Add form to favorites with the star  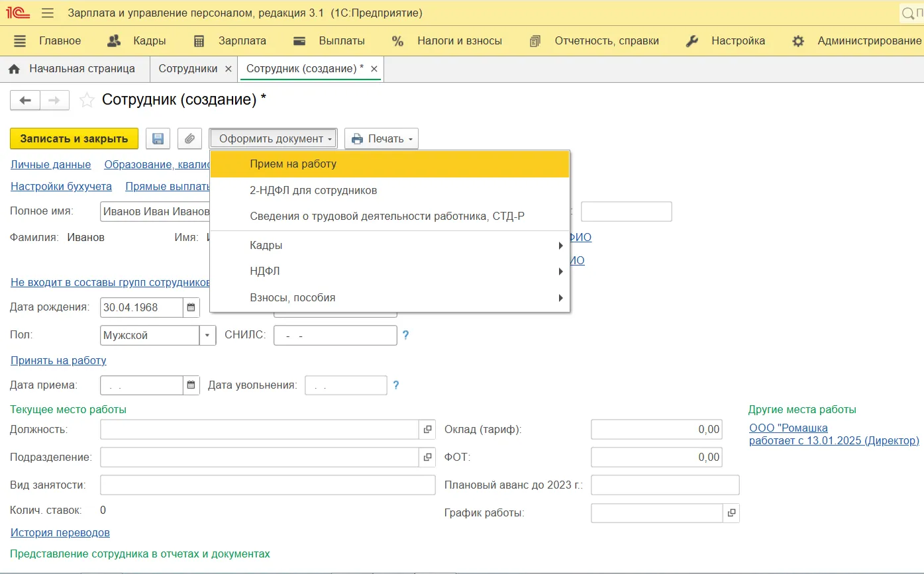87,101
